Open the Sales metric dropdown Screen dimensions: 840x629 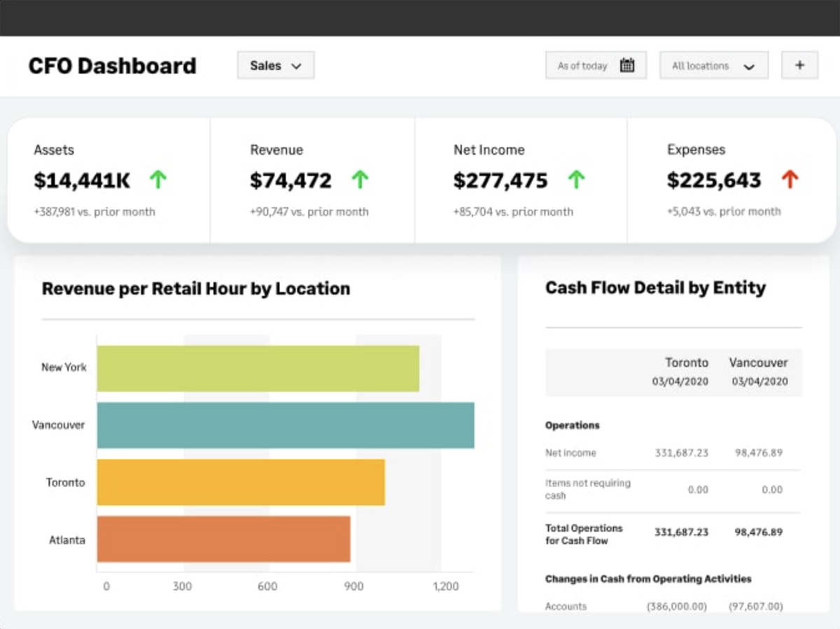click(275, 64)
